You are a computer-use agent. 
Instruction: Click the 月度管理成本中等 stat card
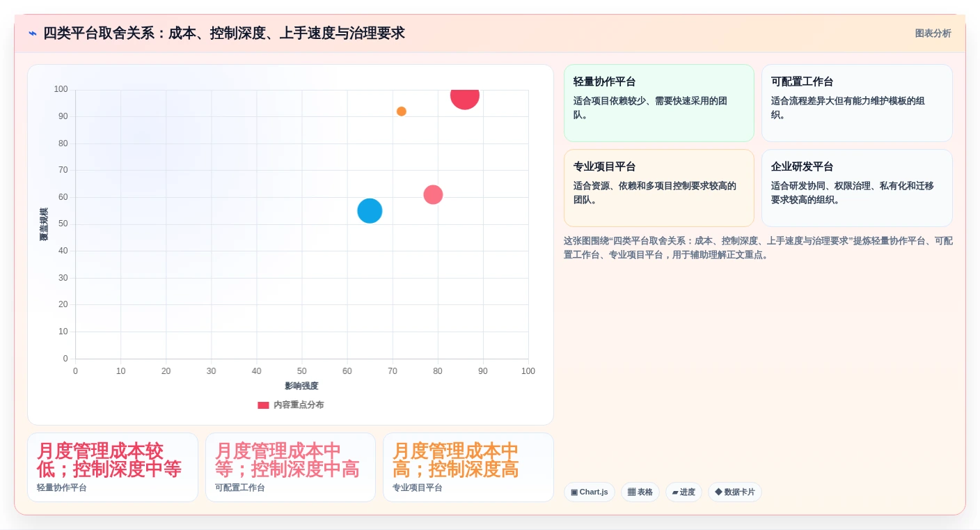(290, 467)
